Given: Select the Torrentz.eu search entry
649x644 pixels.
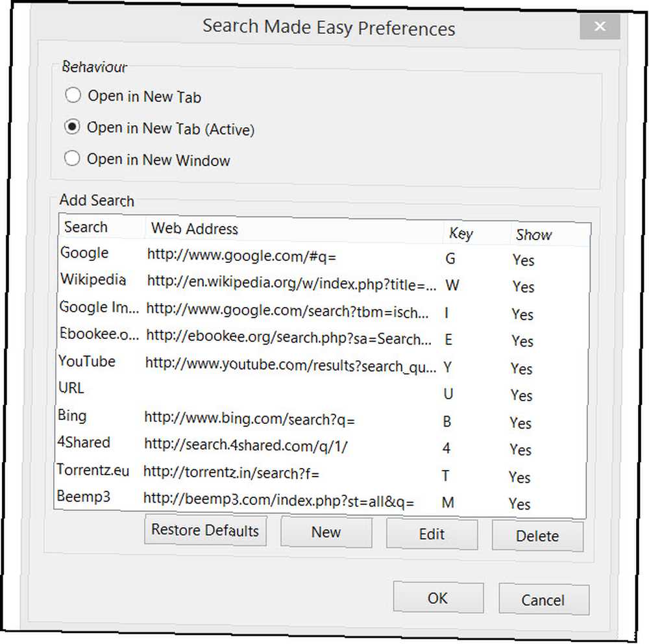Looking at the screenshot, I should (x=93, y=469).
